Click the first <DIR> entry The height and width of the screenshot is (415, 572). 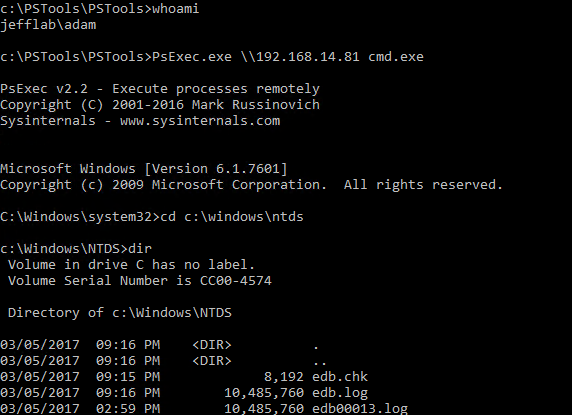(x=212, y=345)
